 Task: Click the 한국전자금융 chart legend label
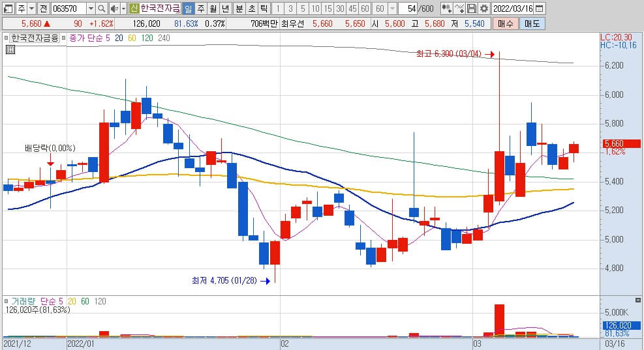click(35, 38)
